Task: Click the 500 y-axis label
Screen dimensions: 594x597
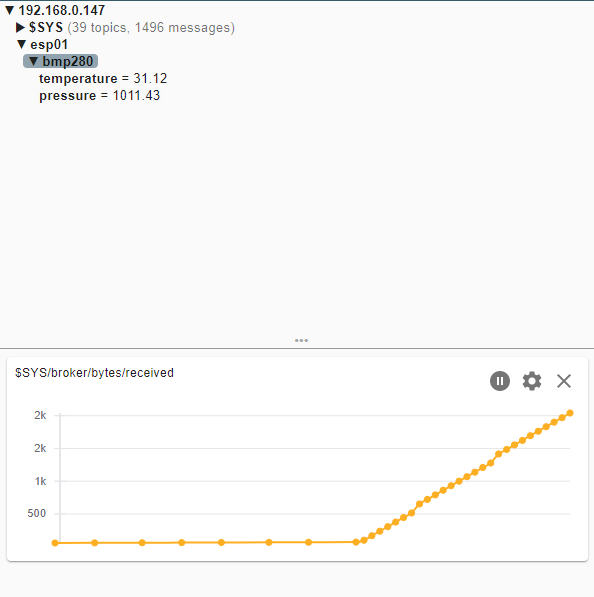Action: click(37, 513)
